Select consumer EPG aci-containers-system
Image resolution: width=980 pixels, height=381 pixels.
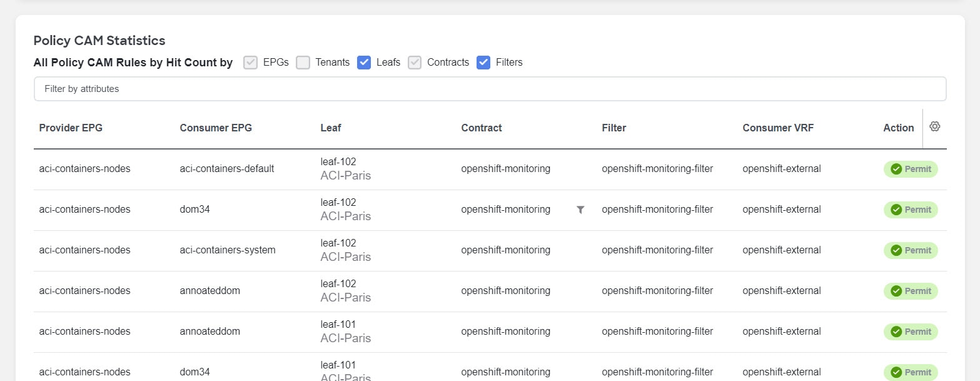pyautogui.click(x=228, y=250)
